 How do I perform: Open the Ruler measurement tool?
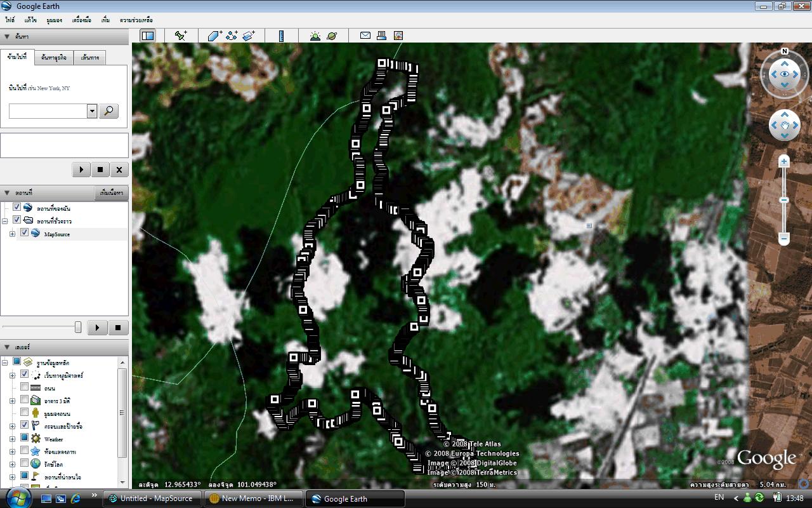281,36
